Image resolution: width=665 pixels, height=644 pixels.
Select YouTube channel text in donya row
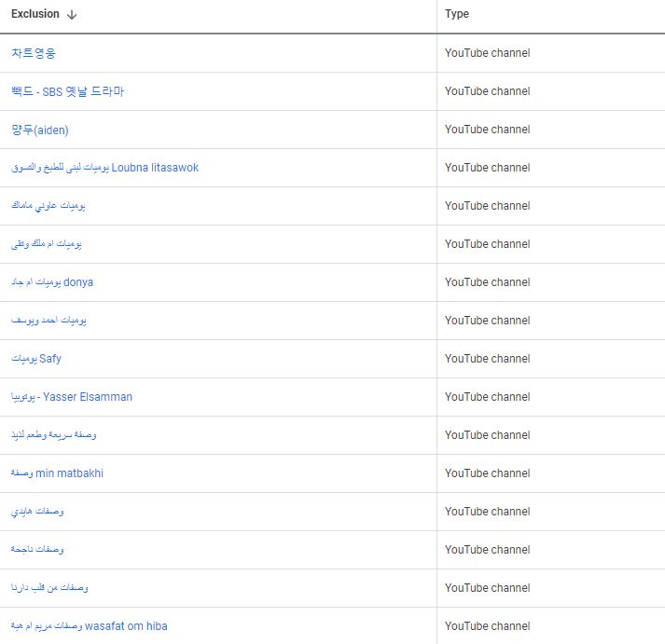(487, 282)
